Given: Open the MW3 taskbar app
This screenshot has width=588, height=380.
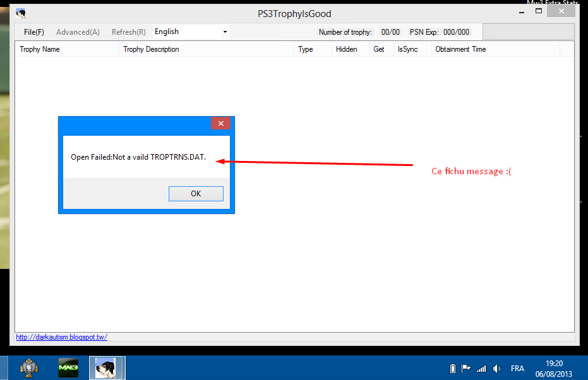Looking at the screenshot, I should coord(68,368).
